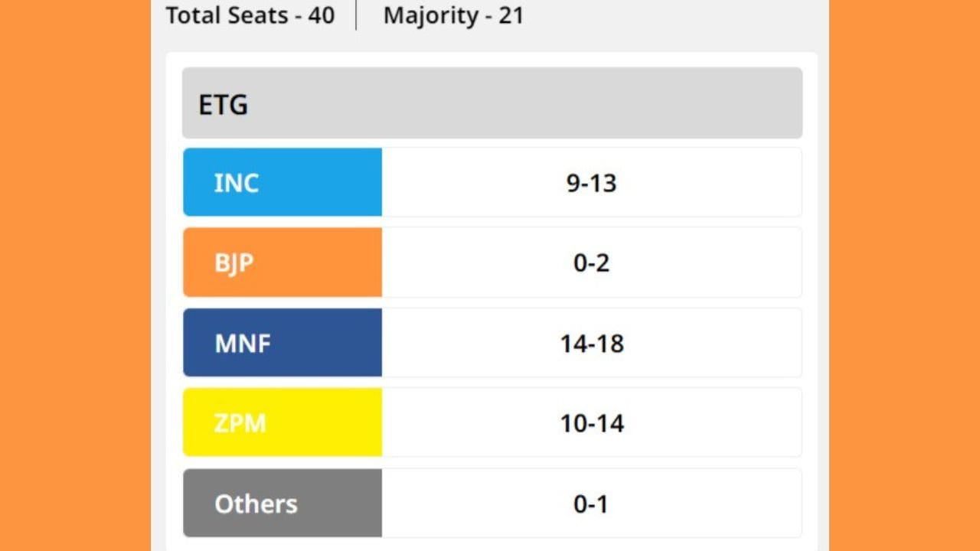This screenshot has height=551, width=980.
Task: Click ZPM seat projection 10-14
Action: tap(591, 423)
